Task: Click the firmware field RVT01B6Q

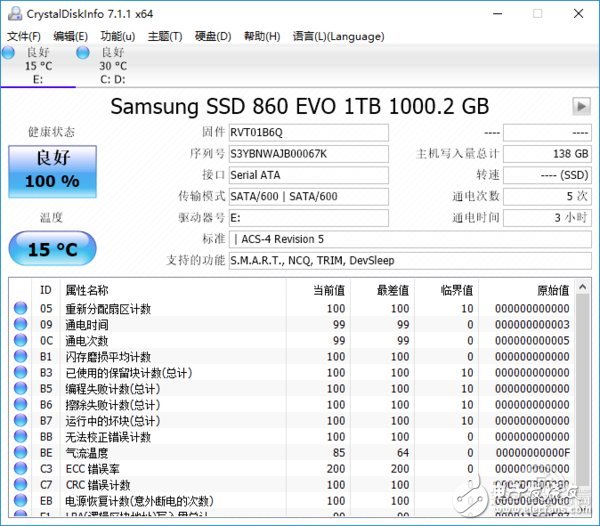Action: [x=308, y=132]
